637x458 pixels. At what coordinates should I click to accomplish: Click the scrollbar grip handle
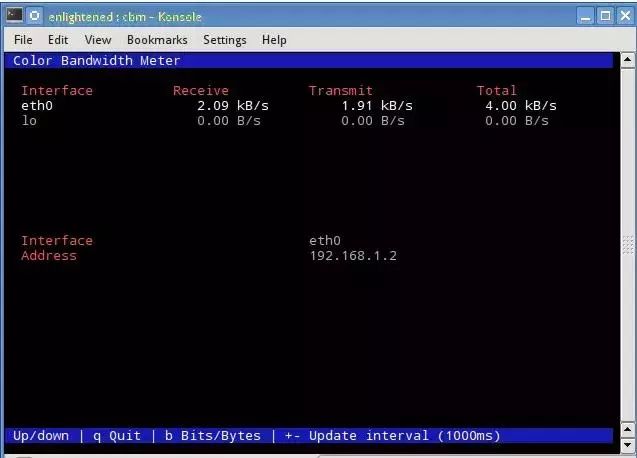click(628, 245)
